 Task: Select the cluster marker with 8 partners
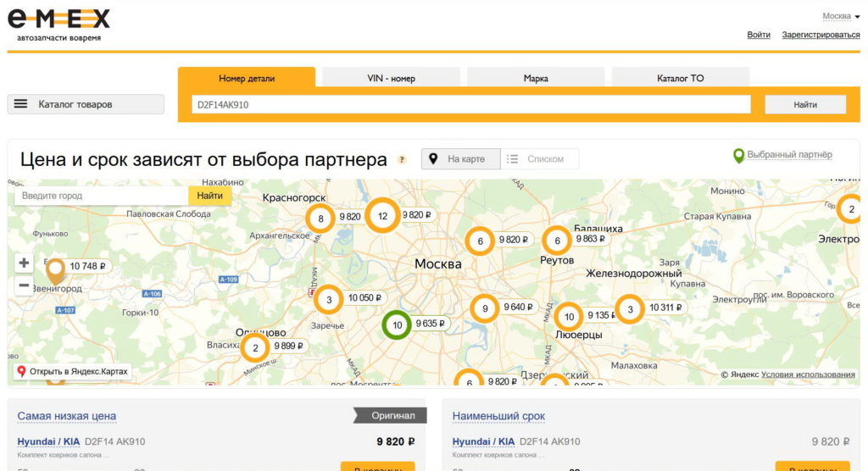(320, 218)
